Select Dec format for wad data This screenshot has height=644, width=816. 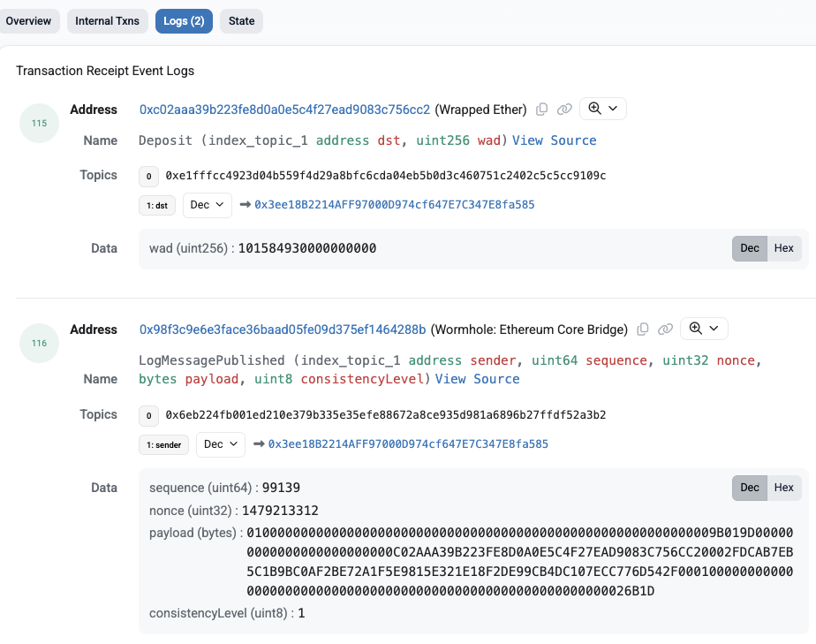pyautogui.click(x=750, y=248)
